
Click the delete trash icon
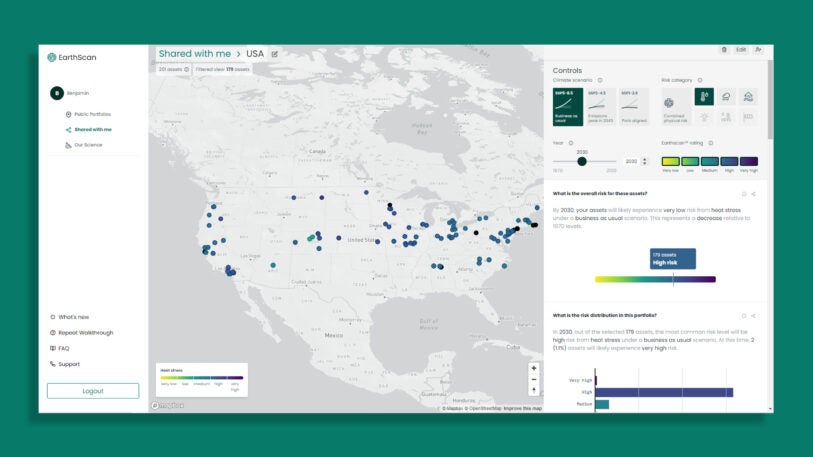[x=724, y=50]
